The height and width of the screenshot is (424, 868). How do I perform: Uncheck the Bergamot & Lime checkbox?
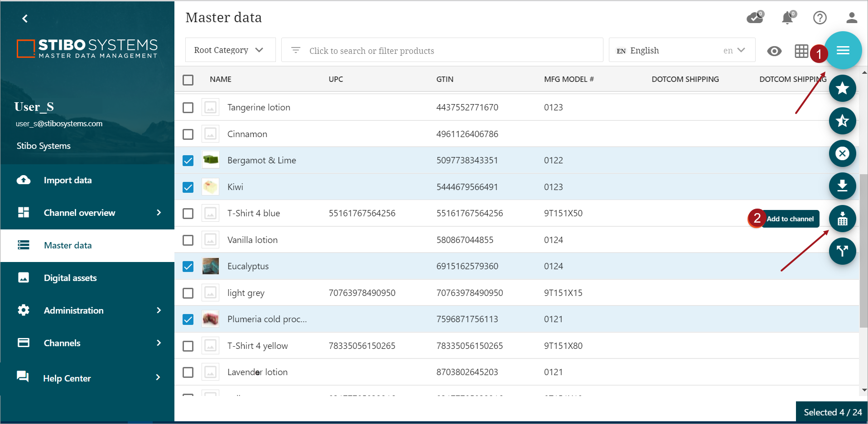(188, 161)
